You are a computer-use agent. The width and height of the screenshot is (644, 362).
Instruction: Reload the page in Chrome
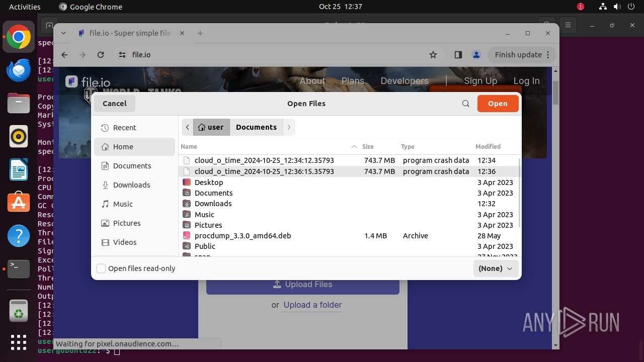[101, 55]
